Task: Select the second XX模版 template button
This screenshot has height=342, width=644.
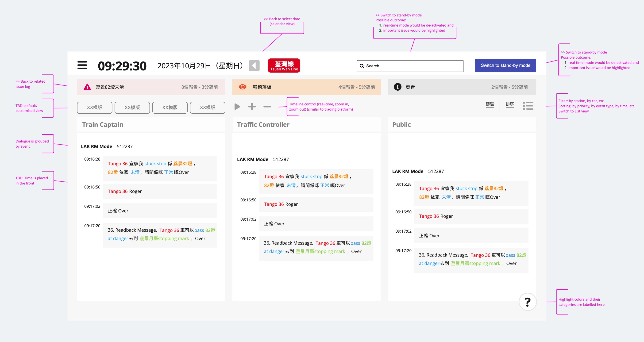Action: (x=132, y=108)
